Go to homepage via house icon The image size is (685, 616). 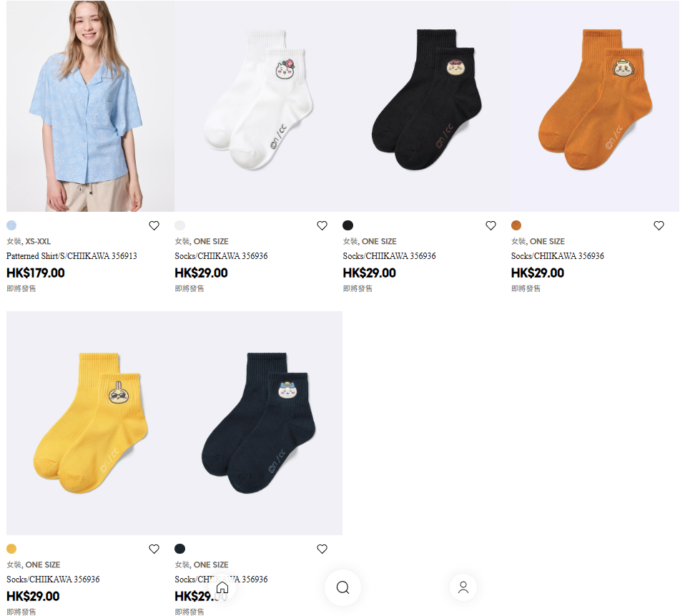tap(222, 587)
